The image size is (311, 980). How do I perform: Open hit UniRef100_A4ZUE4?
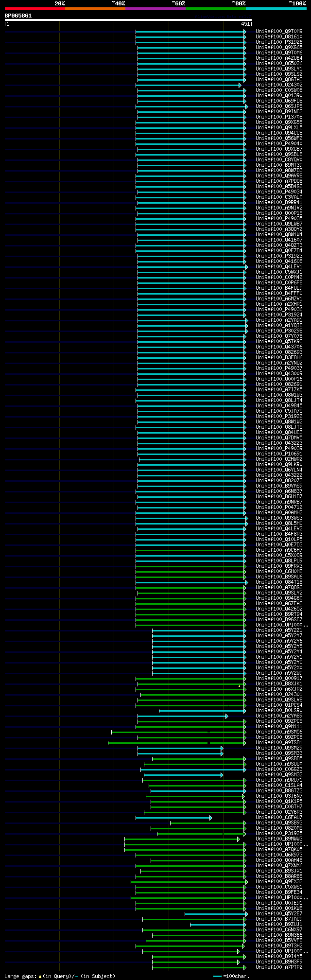tap(279, 58)
